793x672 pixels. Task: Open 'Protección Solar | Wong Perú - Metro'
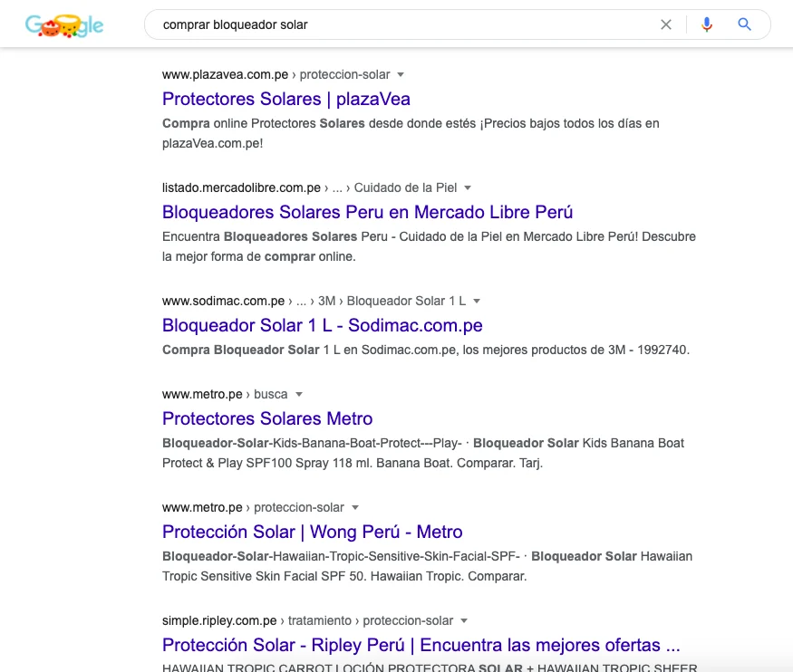point(312,532)
